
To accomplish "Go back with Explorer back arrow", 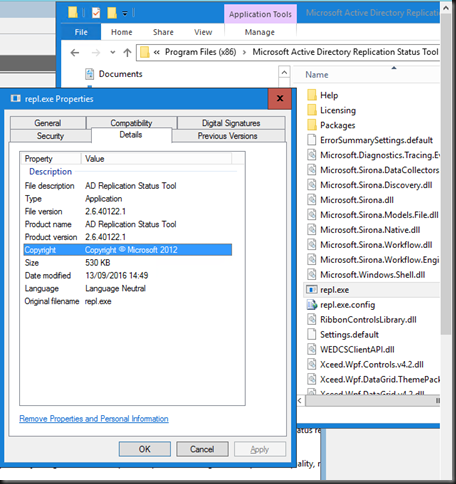I will [x=75, y=53].
